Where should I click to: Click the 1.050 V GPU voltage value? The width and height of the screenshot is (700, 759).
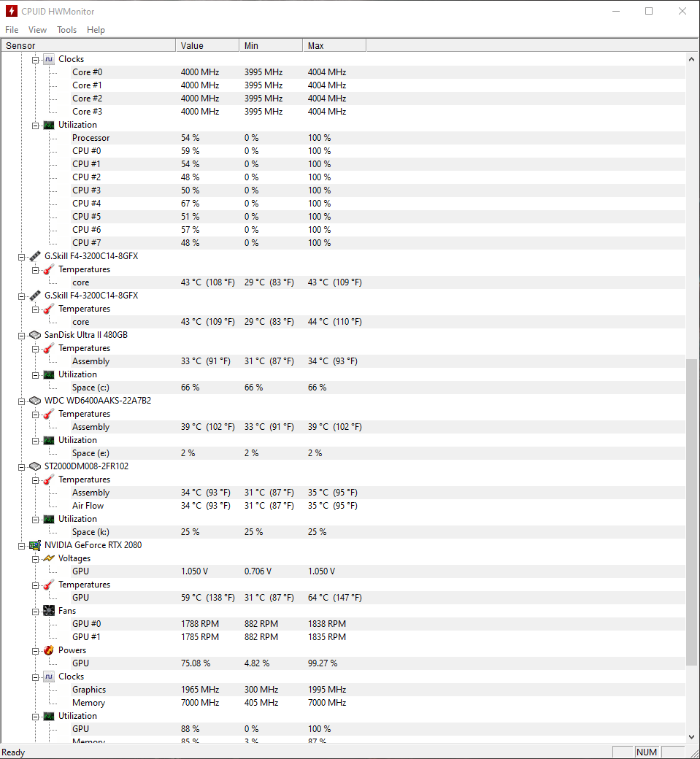tap(195, 571)
